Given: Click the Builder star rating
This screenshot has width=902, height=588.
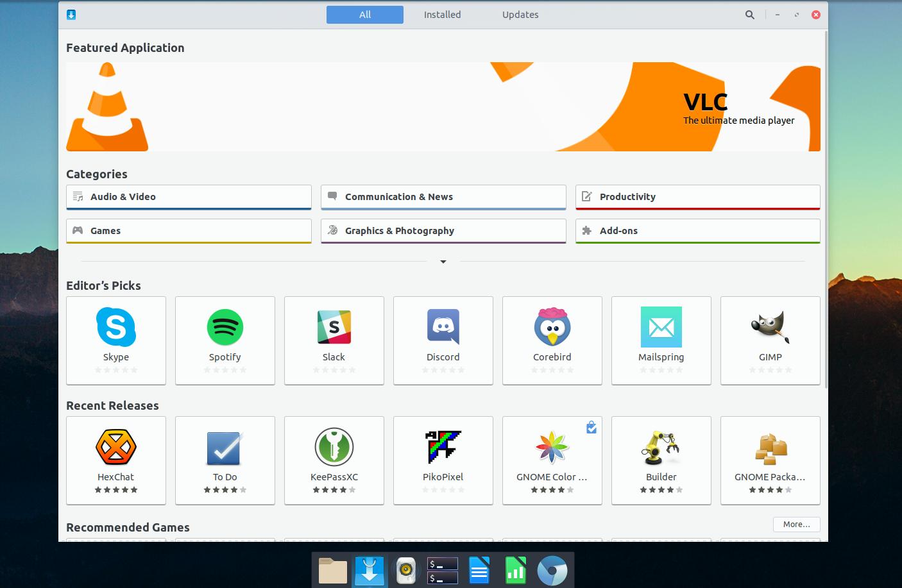Looking at the screenshot, I should tap(661, 490).
